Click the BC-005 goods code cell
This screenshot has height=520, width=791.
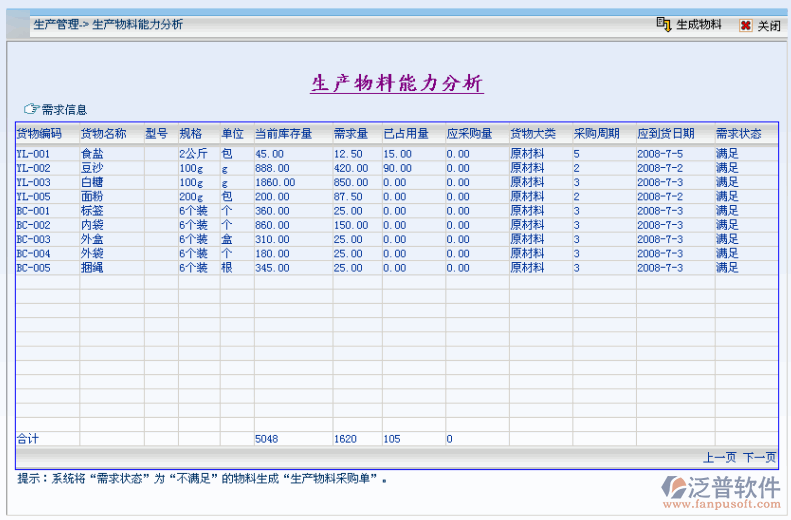(33, 268)
